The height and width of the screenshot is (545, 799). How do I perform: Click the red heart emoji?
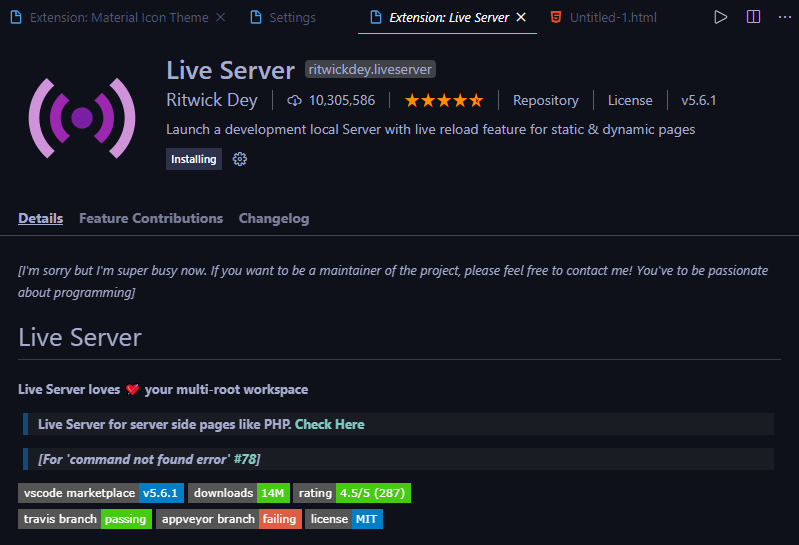click(x=132, y=390)
